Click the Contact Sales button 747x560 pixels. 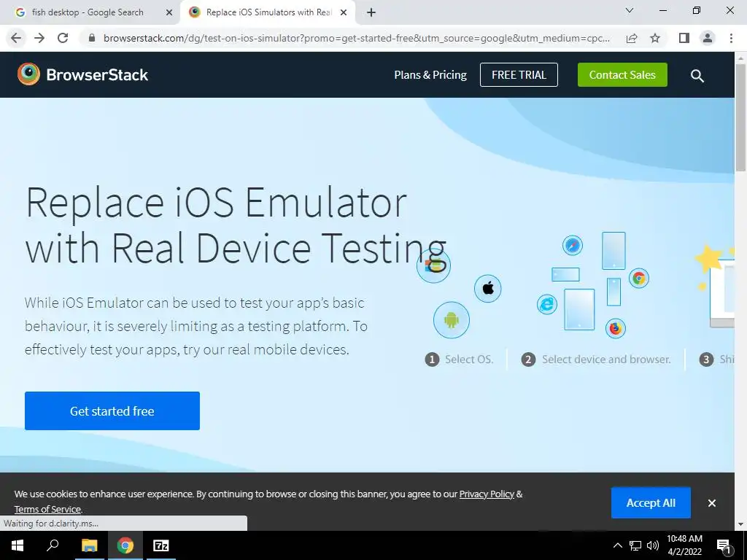point(622,75)
